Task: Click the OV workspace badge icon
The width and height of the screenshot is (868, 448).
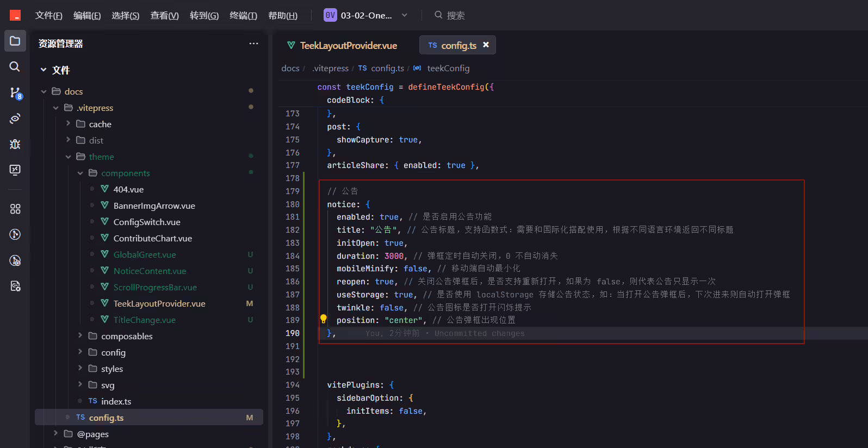Action: tap(330, 15)
